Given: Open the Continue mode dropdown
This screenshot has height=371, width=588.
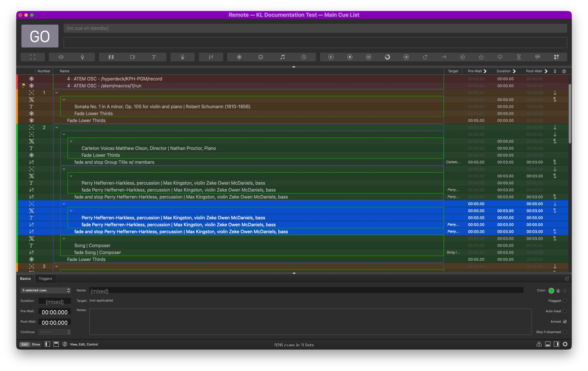Looking at the screenshot, I should point(55,332).
